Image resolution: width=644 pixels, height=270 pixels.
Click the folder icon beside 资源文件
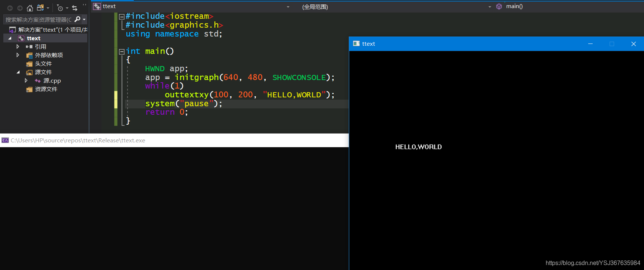click(29, 89)
